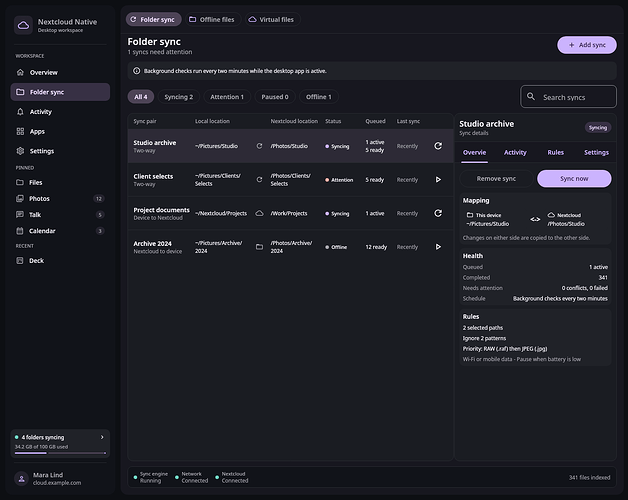Click the play icon for Archive 2024
The width and height of the screenshot is (628, 500).
(438, 247)
